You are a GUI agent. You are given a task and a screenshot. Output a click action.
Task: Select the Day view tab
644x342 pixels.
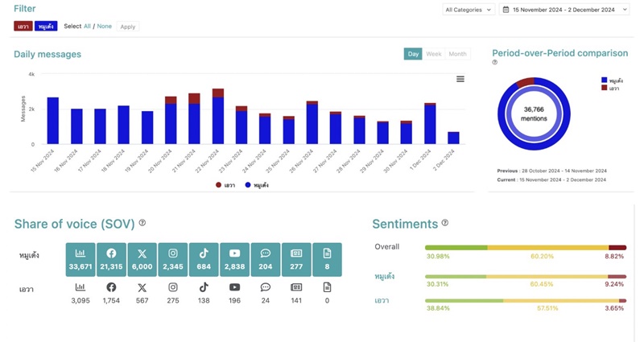413,54
